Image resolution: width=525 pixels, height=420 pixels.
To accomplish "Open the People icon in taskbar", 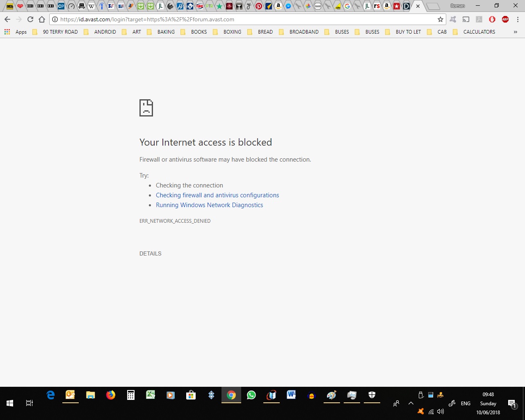I will tap(396, 404).
